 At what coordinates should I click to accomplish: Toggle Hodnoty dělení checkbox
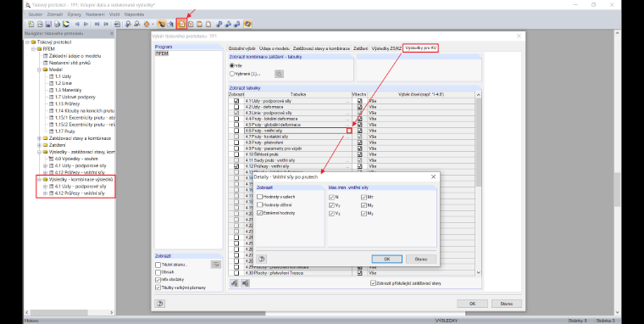tap(259, 204)
